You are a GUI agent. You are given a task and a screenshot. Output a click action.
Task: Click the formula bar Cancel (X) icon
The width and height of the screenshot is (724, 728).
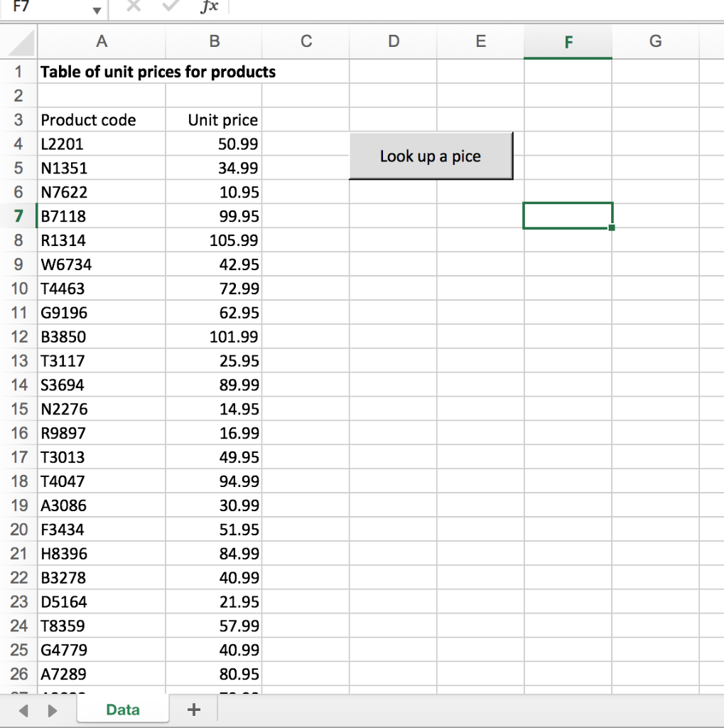click(134, 6)
